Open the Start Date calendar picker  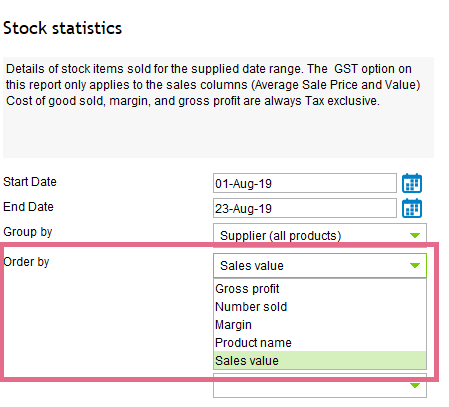tap(412, 183)
